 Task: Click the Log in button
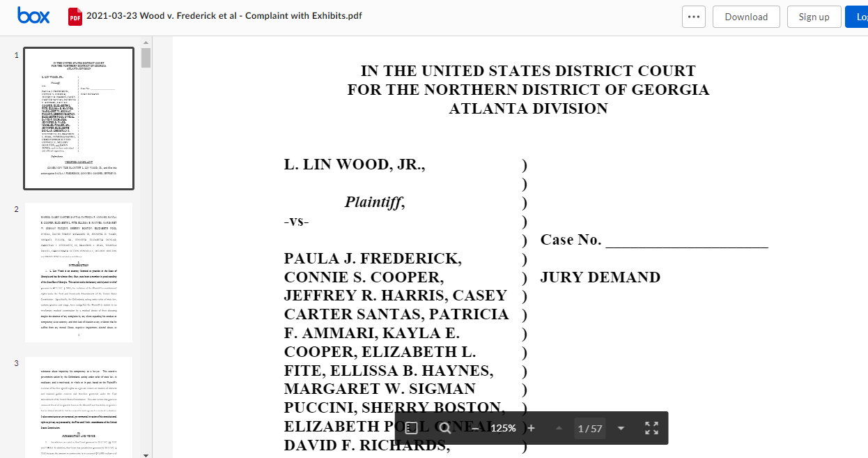click(x=858, y=17)
